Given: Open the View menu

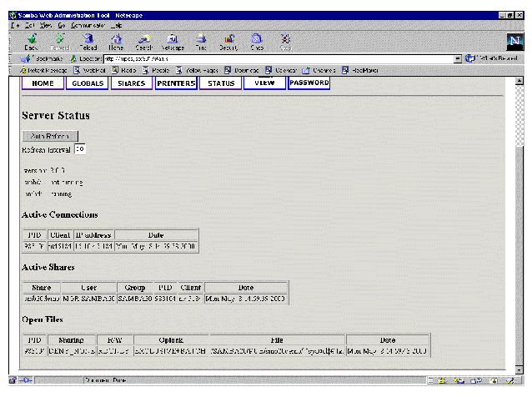Looking at the screenshot, I should [x=46, y=26].
